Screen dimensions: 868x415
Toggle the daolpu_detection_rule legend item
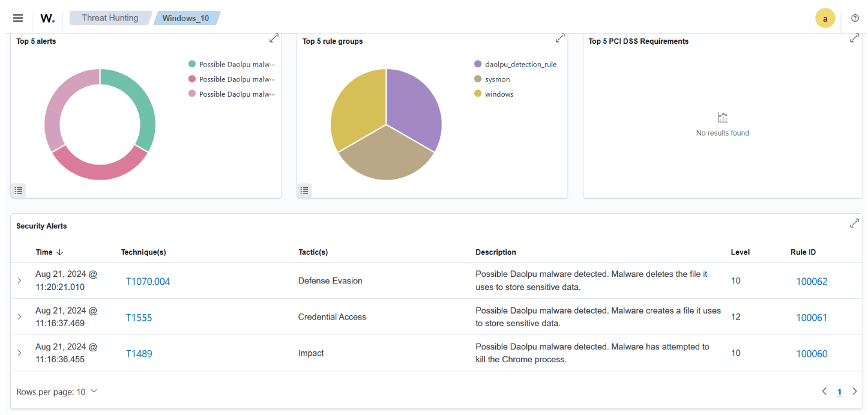pyautogui.click(x=520, y=64)
